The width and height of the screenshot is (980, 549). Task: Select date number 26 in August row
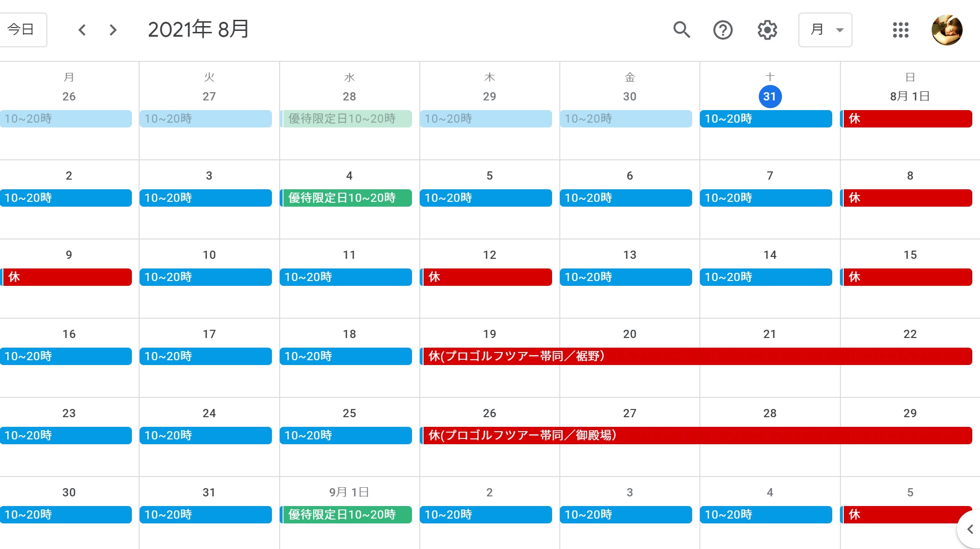(x=489, y=413)
